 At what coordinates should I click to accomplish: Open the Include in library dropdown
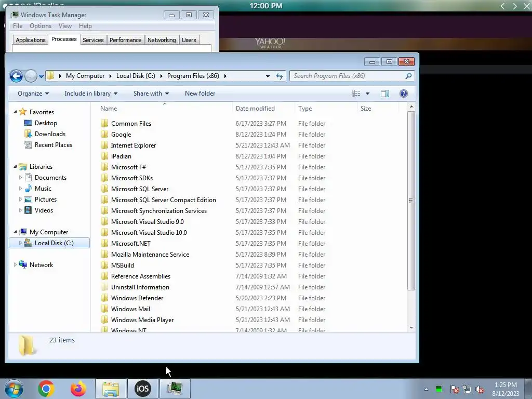[91, 94]
